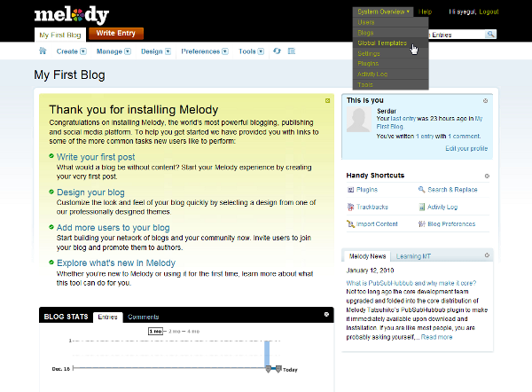Switch to Learning MT tab
Viewport: 532px width, 392px height.
click(413, 256)
